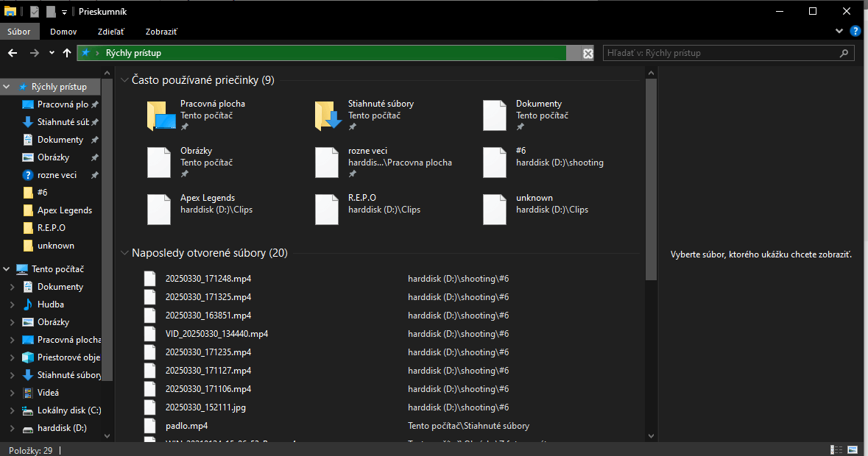Viewport: 868px width, 456px height.
Task: Select Priestorové obje tree item
Action: click(68, 357)
